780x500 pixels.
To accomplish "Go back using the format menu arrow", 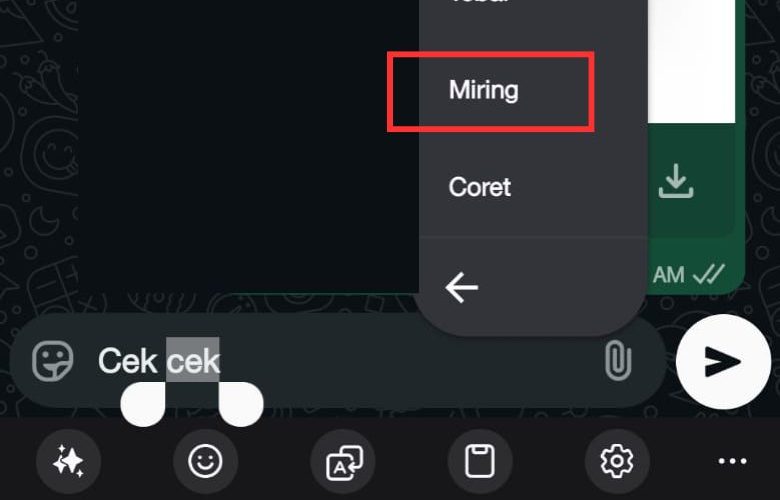I will [x=462, y=287].
